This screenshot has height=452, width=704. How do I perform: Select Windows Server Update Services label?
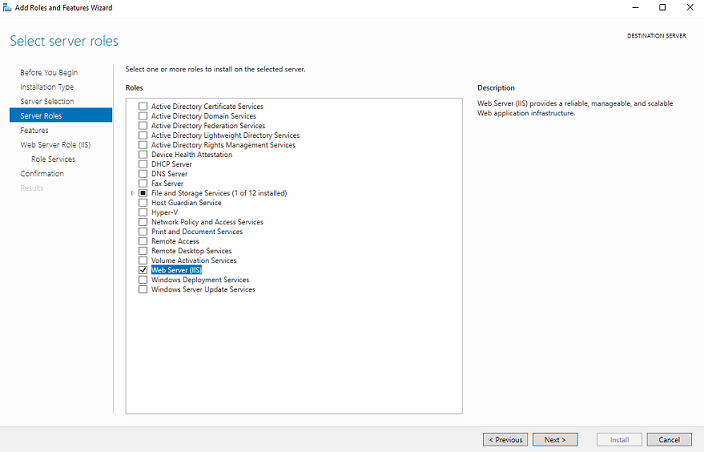203,290
